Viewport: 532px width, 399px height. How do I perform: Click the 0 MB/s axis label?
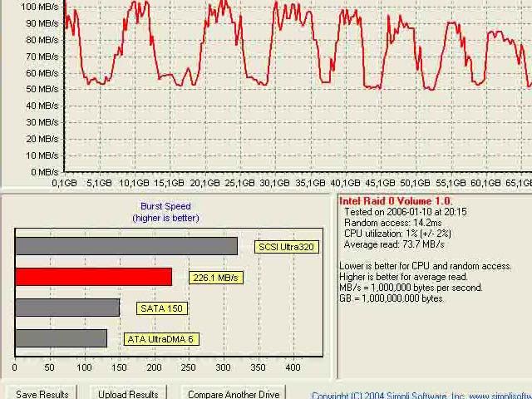(x=44, y=172)
